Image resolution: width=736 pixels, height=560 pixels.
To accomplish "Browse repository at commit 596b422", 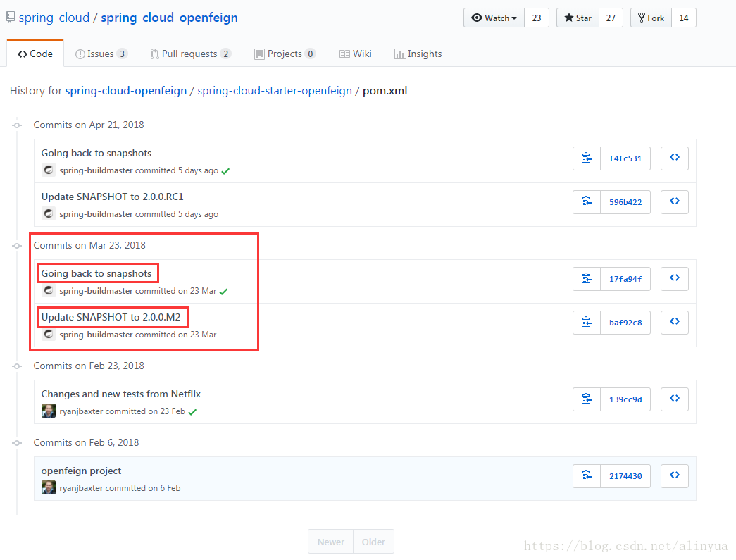I will [x=675, y=202].
